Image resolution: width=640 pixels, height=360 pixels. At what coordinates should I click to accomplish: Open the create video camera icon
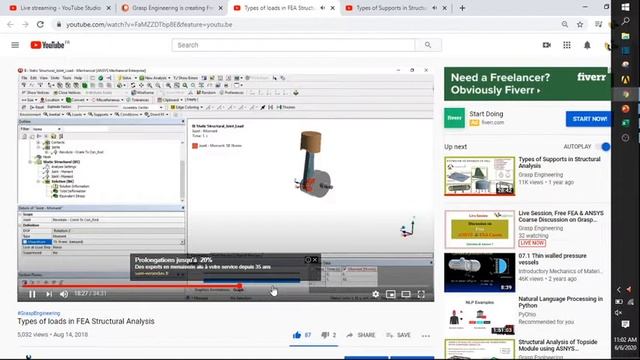click(547, 45)
